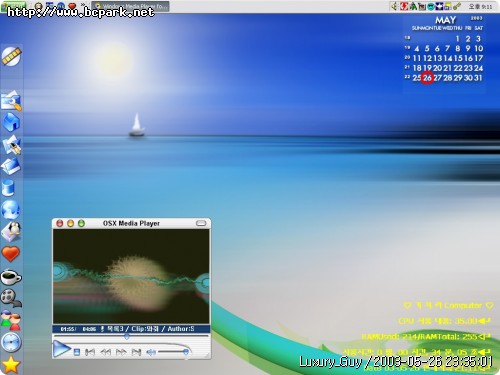Launch the blue globe icon in the sidebar

(x=11, y=209)
